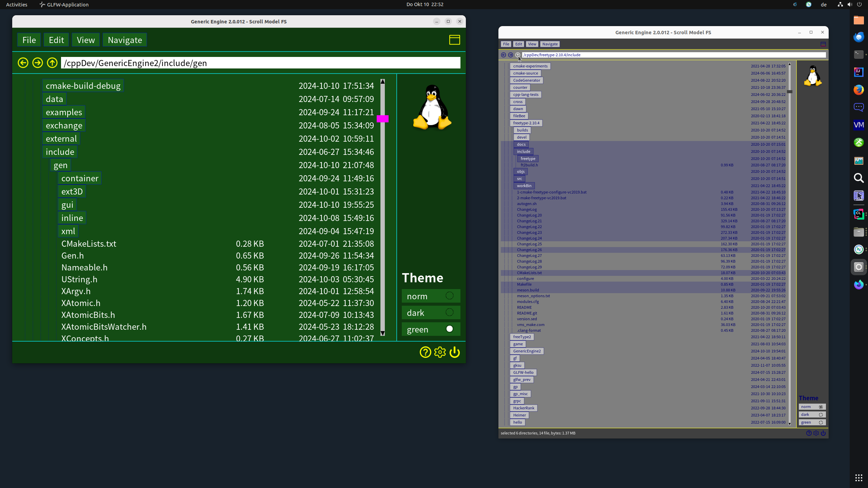Open the yellow help question mark icon

click(425, 352)
